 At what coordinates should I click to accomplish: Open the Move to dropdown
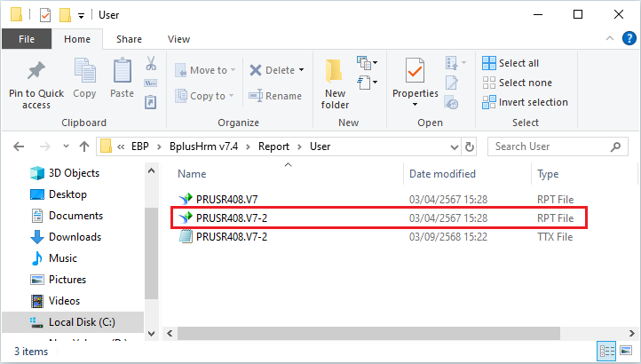click(202, 70)
